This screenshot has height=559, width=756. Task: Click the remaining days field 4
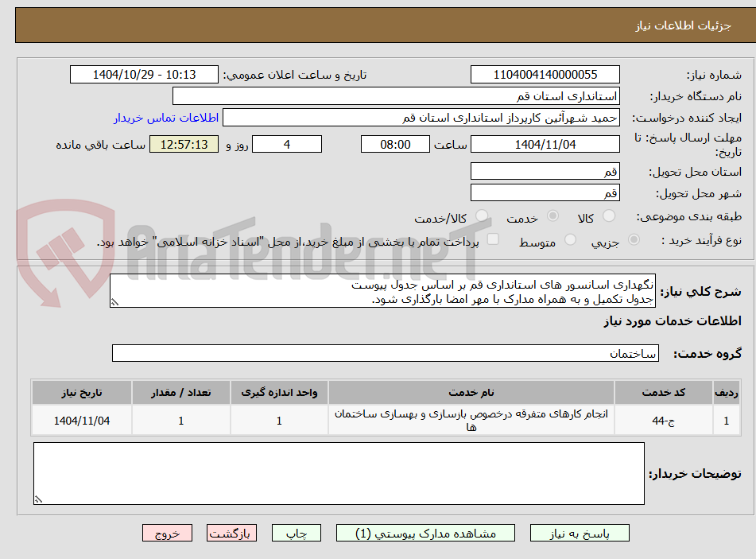(287, 144)
